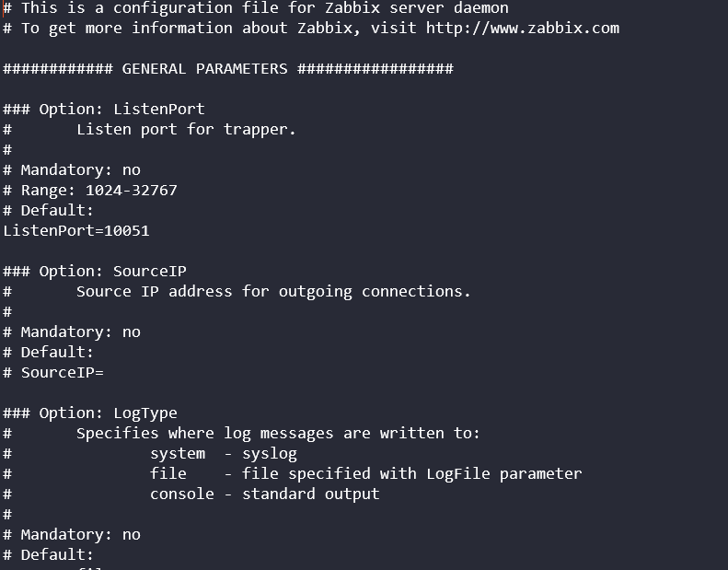Click the 'Range: 1024-32767' comment line

pyautogui.click(x=98, y=190)
